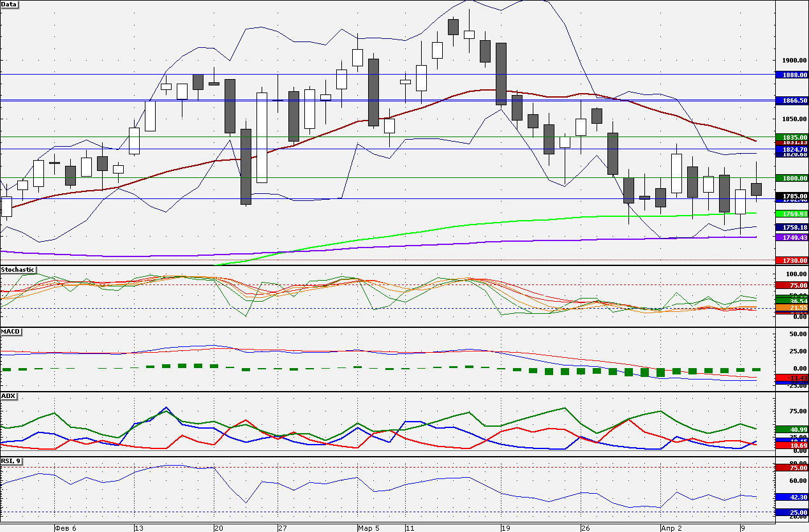Click the purple 1749.43 value tag
This screenshot has height=532, width=809.
[792, 237]
